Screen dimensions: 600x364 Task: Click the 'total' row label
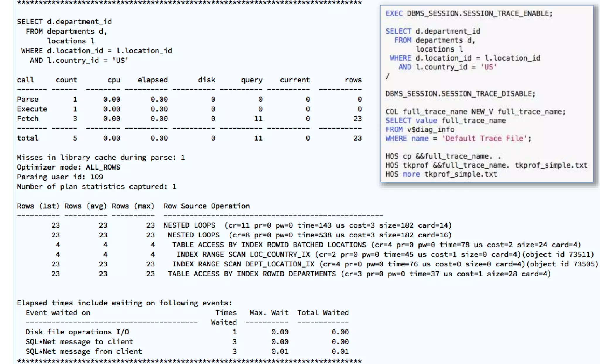(x=28, y=138)
